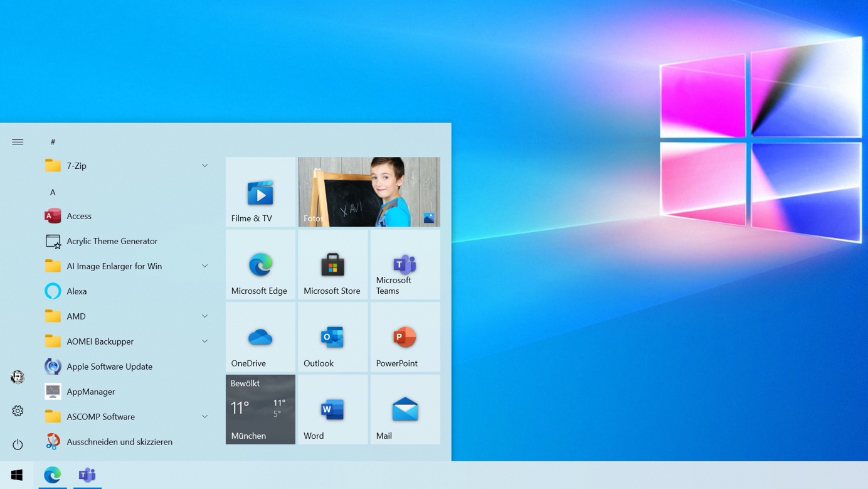Click the AI Image Enlarger folder icon
This screenshot has height=489, width=868.
(x=53, y=266)
